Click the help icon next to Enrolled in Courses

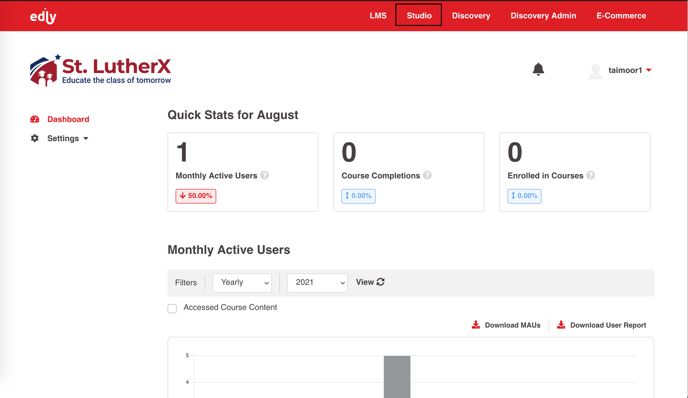coord(591,175)
